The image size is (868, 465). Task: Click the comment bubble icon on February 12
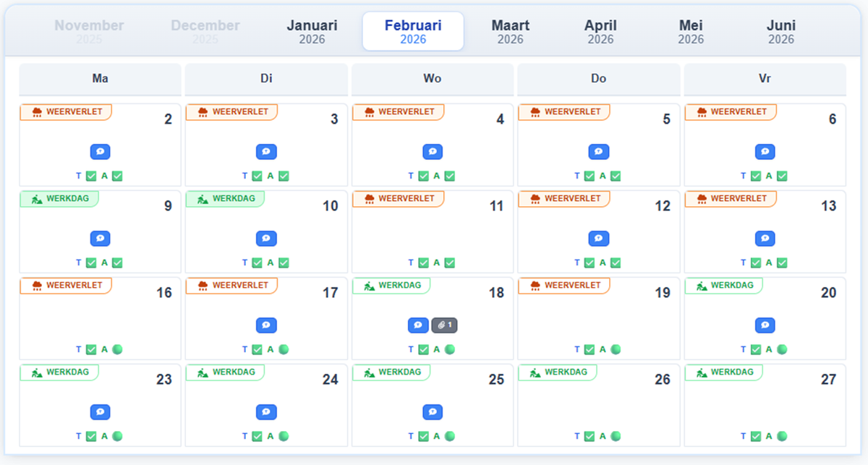point(599,238)
